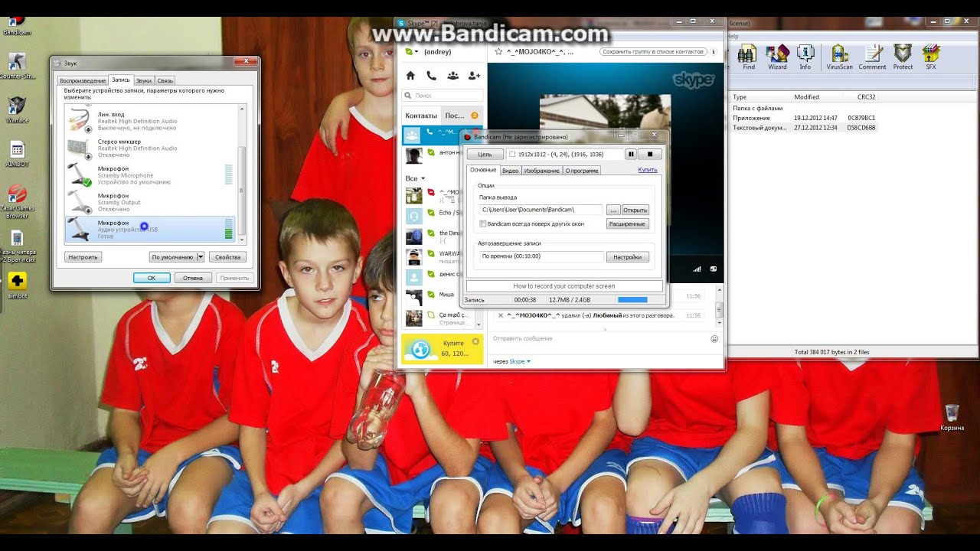Click the Bandicam Настройки button
This screenshot has width=980, height=551.
click(x=628, y=257)
